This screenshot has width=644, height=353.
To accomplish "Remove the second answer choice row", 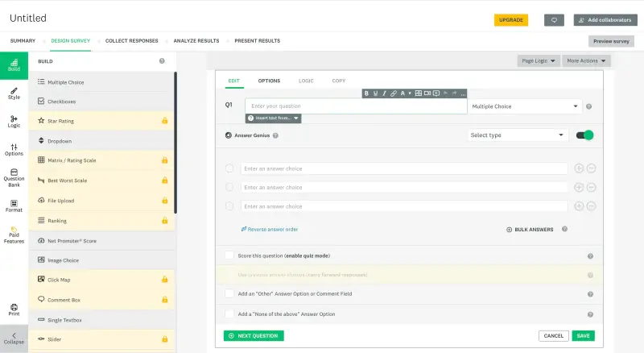I will 591,187.
